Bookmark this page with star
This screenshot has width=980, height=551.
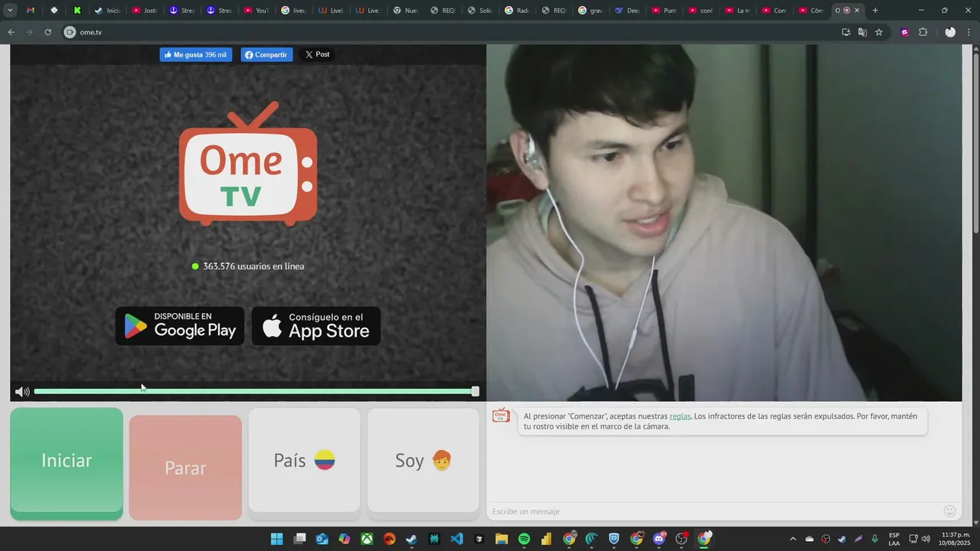pyautogui.click(x=879, y=32)
